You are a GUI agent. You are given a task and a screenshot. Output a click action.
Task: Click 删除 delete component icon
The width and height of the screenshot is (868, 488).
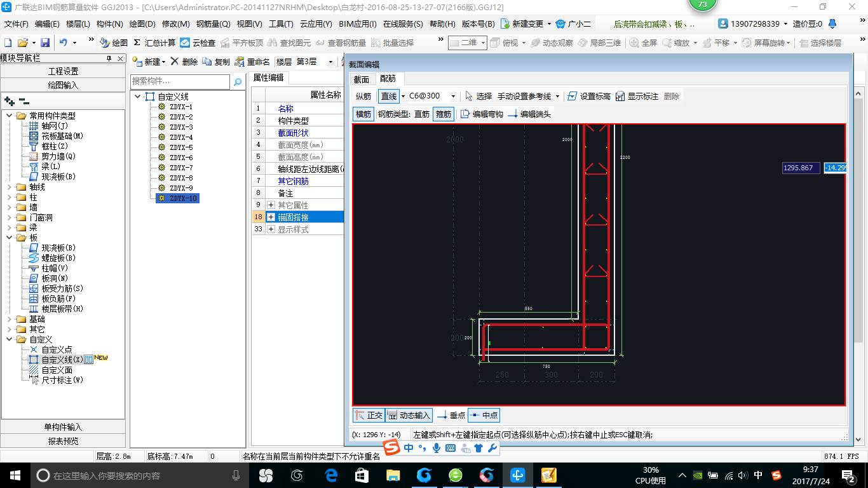[x=184, y=62]
